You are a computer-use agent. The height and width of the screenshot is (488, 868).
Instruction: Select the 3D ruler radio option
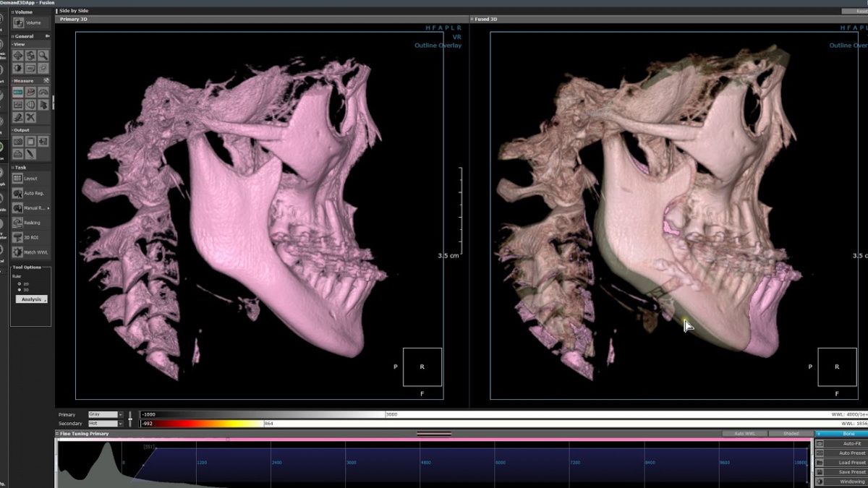point(20,290)
